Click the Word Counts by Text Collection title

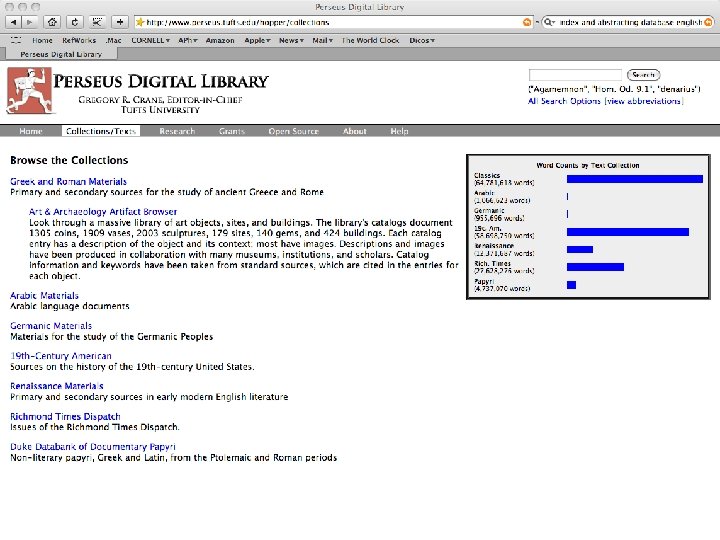[588, 165]
